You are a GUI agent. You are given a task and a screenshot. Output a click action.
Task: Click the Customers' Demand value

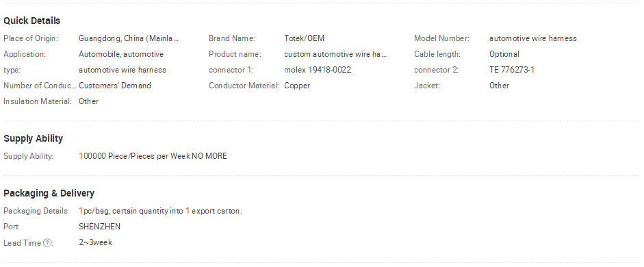pos(115,86)
